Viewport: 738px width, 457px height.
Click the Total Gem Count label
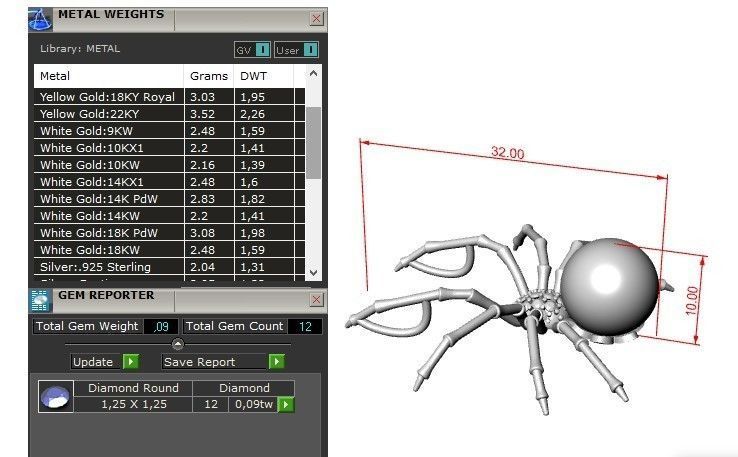tap(235, 326)
